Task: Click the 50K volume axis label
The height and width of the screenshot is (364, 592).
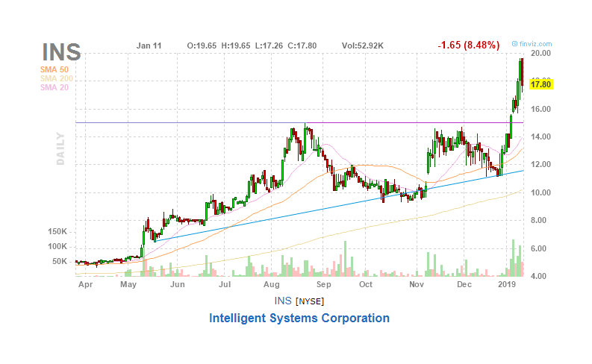Action: click(60, 261)
